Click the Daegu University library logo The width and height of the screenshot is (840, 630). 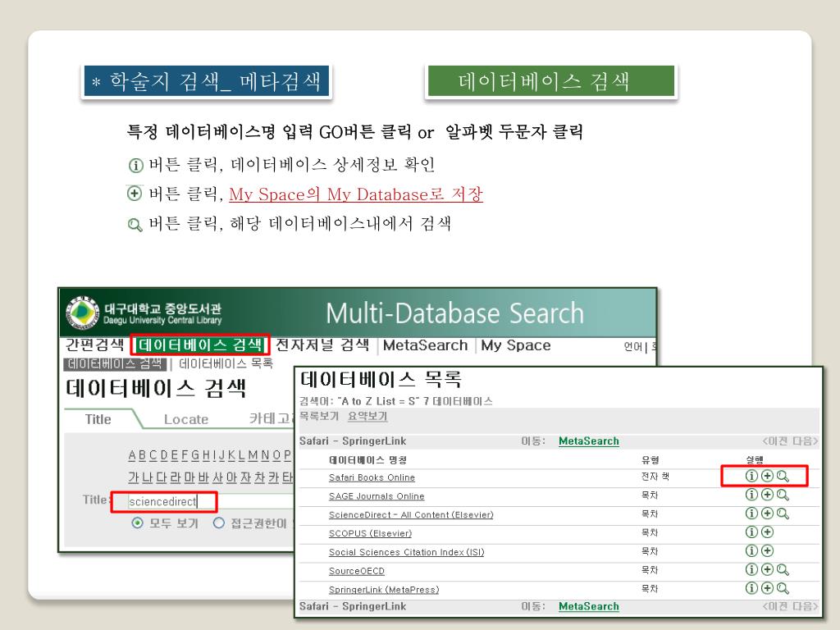click(83, 313)
